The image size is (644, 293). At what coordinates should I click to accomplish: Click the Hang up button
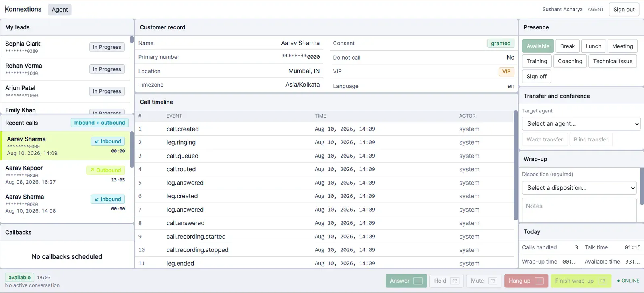point(526,281)
